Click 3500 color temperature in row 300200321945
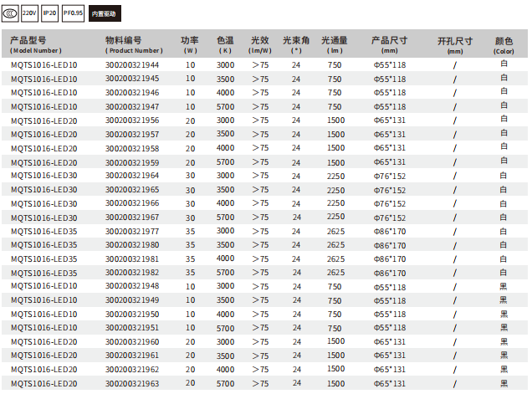 (225, 79)
